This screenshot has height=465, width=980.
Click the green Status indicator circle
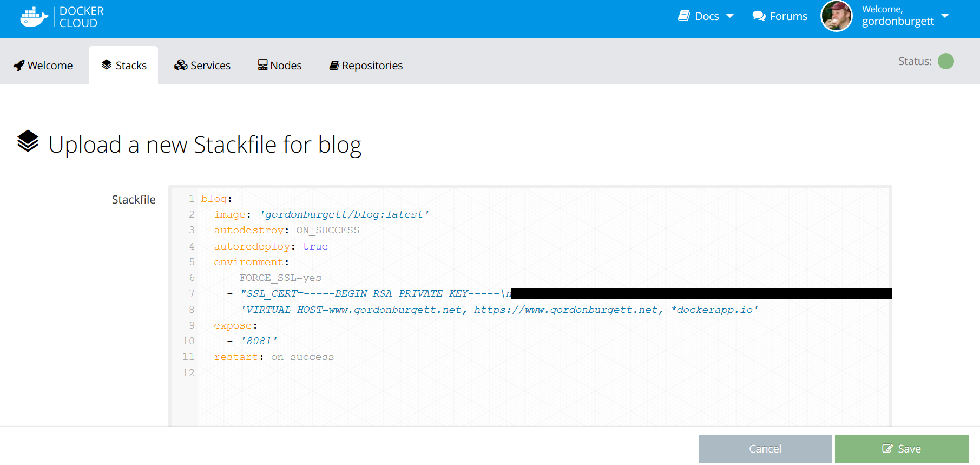(x=946, y=61)
